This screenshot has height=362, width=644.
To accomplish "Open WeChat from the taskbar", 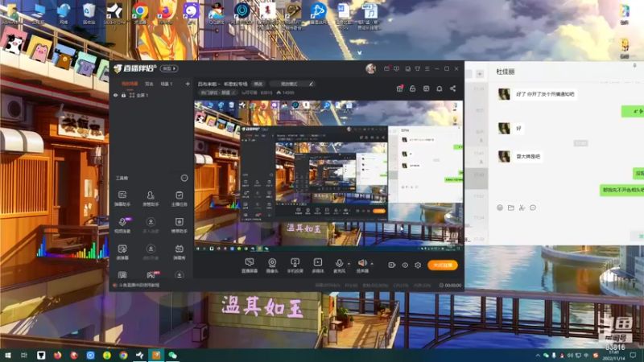I will tap(172, 355).
